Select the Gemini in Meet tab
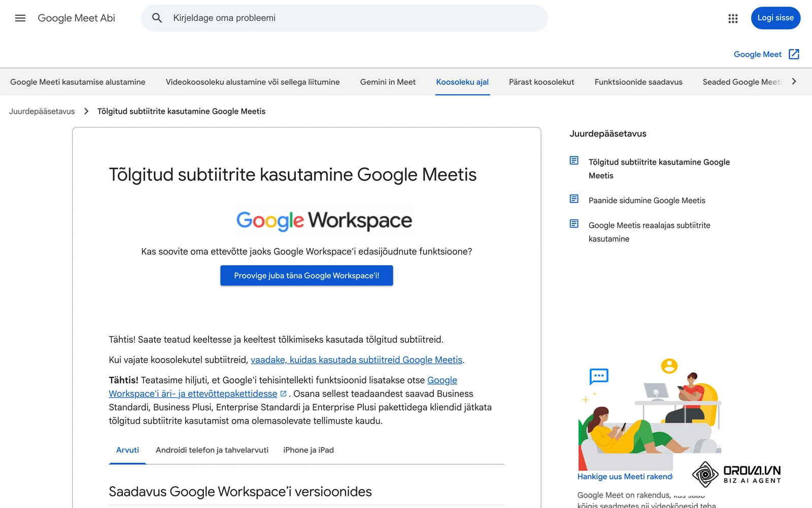 (388, 82)
